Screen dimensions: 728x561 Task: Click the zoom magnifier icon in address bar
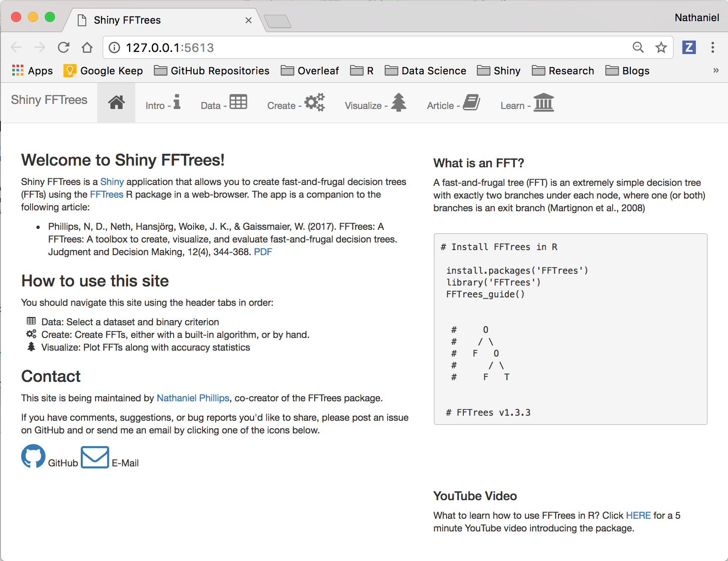coord(638,47)
